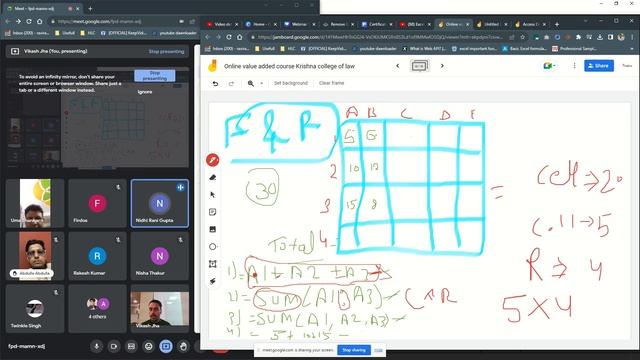Raise hand in Meet controls
Viewport: 640px width, 360px height.
coord(183,346)
